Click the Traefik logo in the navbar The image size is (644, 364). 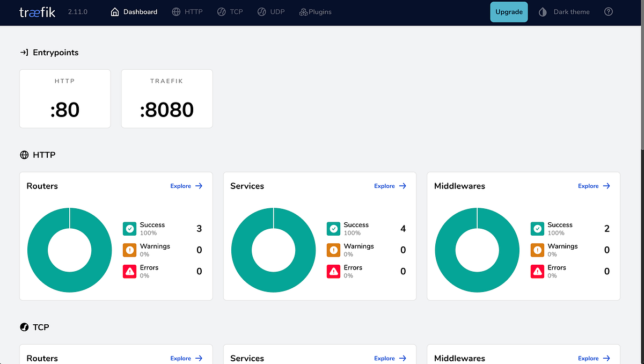click(36, 11)
